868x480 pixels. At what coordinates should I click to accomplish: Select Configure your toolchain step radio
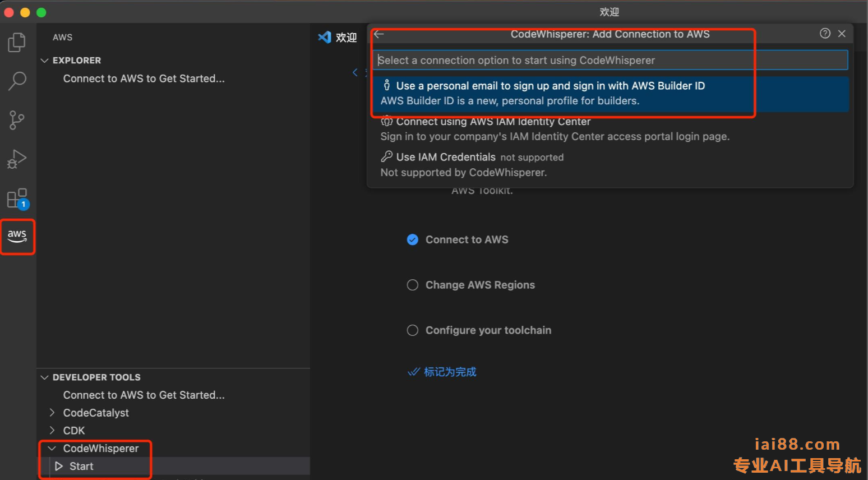(x=413, y=330)
